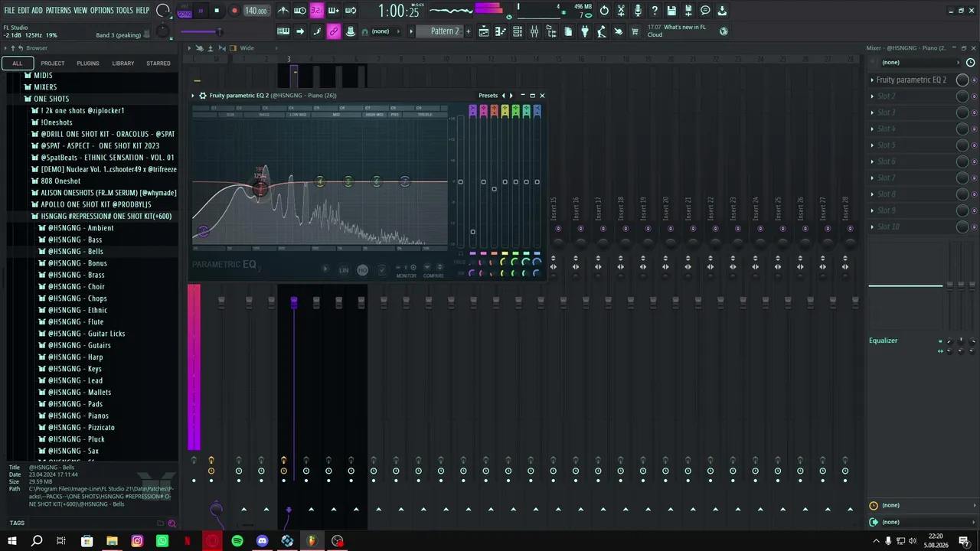
Task: Click the countdown before recording icon
Action: pos(317,11)
